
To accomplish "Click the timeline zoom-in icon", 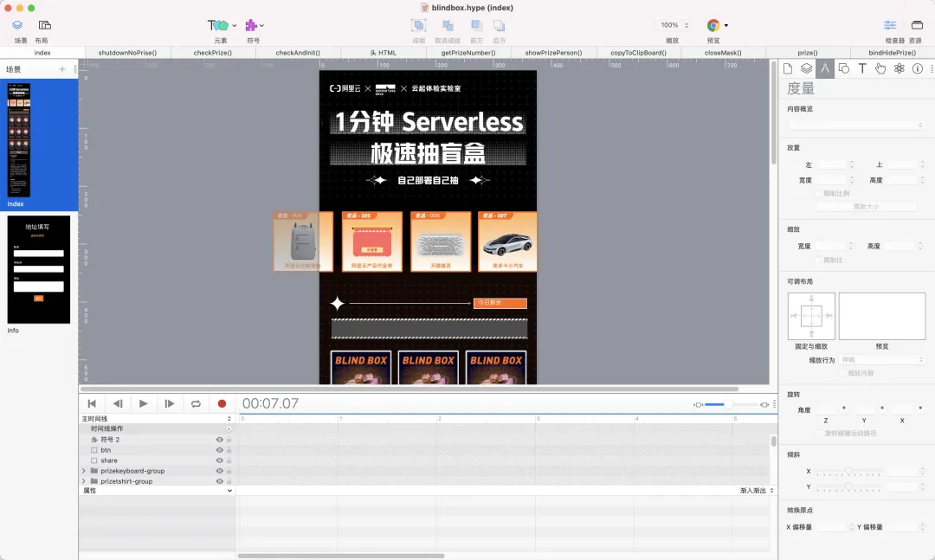I will [x=764, y=405].
